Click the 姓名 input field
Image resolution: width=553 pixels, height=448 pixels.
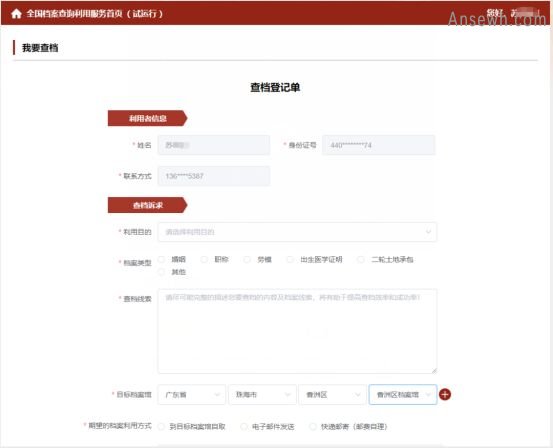tap(214, 145)
